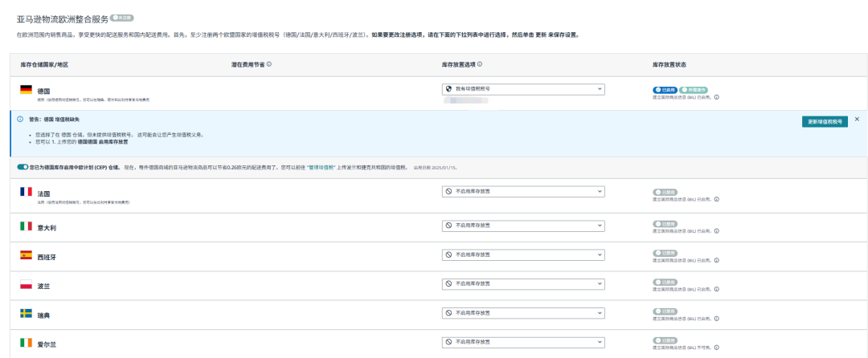Click the 已禁用 badge in Sweden row
The height and width of the screenshot is (358, 868).
coord(665,311)
